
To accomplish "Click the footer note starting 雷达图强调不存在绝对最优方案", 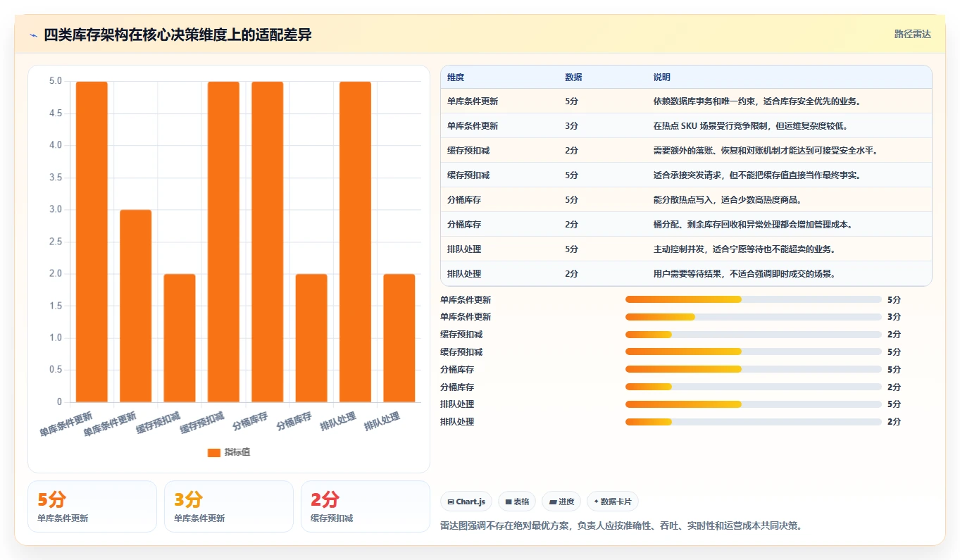I will point(622,525).
